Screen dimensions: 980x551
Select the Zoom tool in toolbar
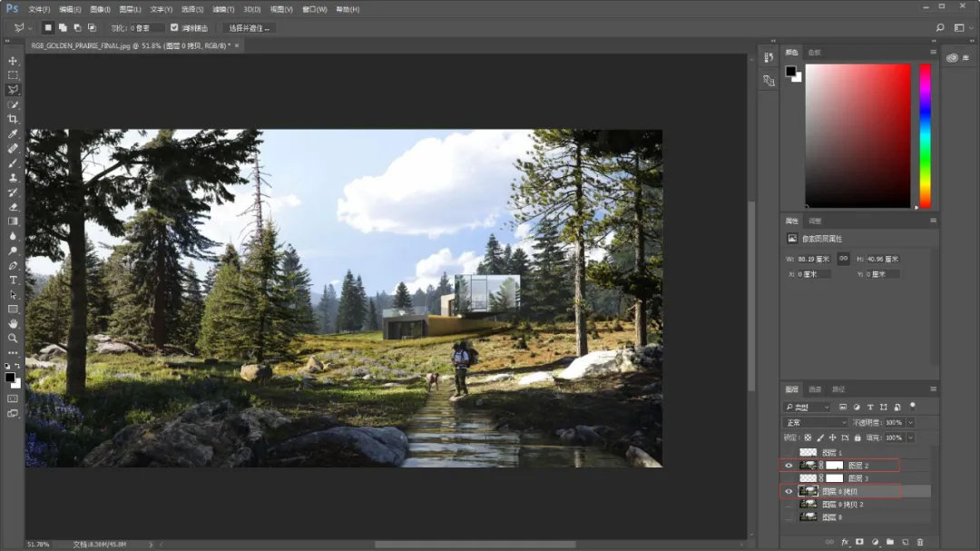(x=13, y=338)
